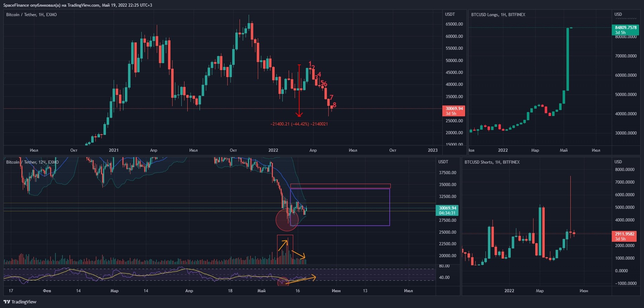
Task: Click the 2021 date label on the time axis
Action: point(114,150)
